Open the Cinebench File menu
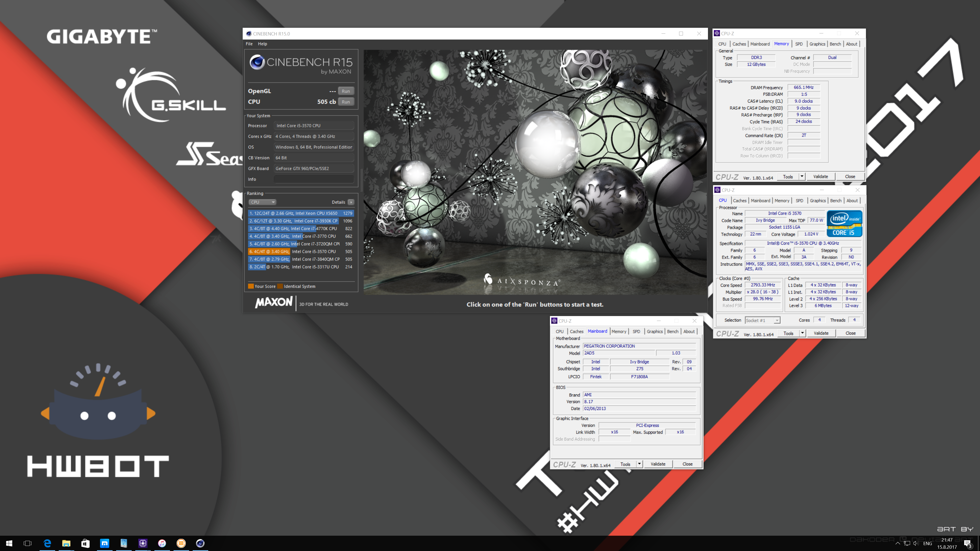Screen dimensions: 980x551 point(249,44)
